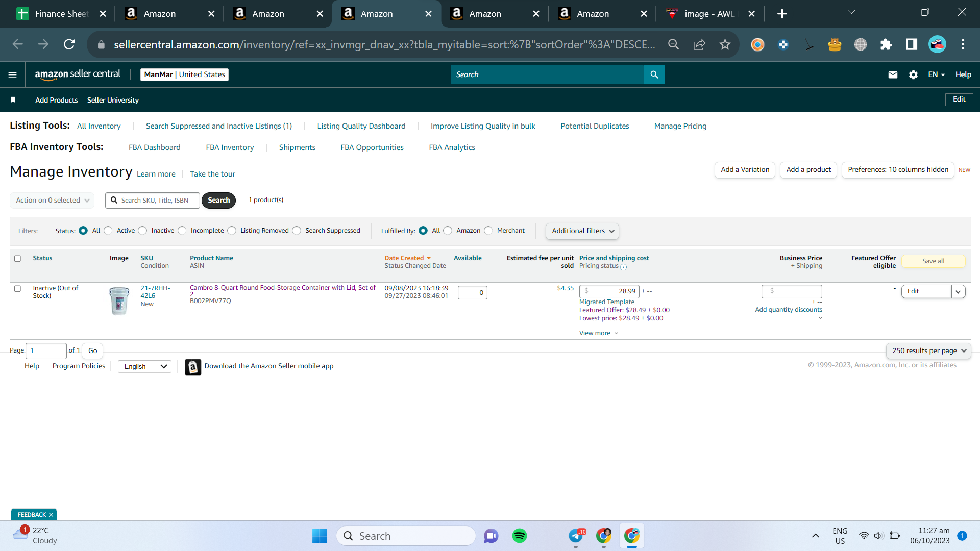Viewport: 980px width, 551px height.
Task: Reload the page with the refresh icon
Action: click(69, 44)
